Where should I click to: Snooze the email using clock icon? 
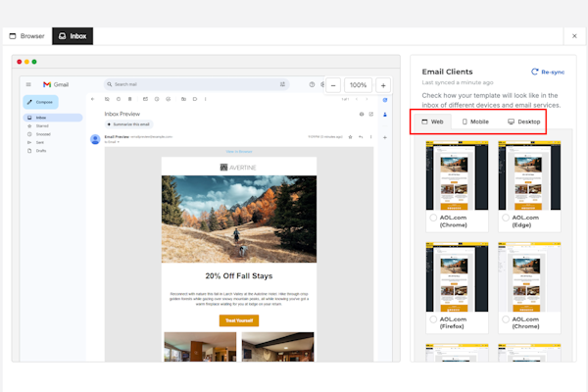tap(157, 99)
